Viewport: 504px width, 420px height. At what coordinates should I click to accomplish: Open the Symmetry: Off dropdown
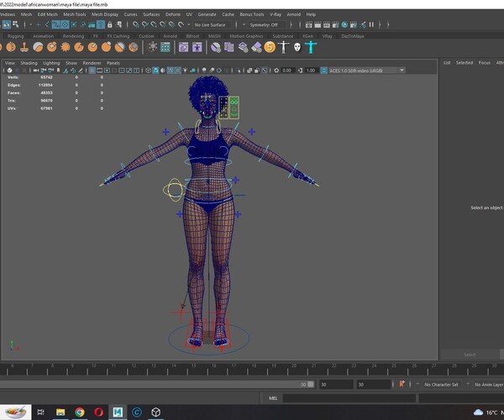click(x=266, y=24)
